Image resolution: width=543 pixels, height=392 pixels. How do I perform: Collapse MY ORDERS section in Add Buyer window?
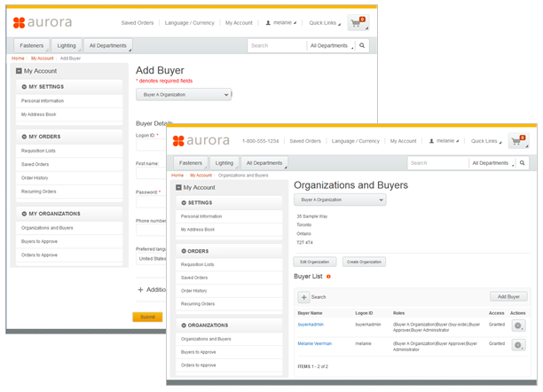(24, 137)
